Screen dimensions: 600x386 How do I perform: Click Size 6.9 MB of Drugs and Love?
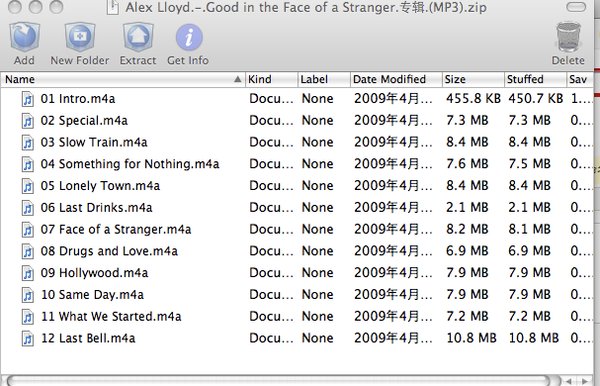467,251
